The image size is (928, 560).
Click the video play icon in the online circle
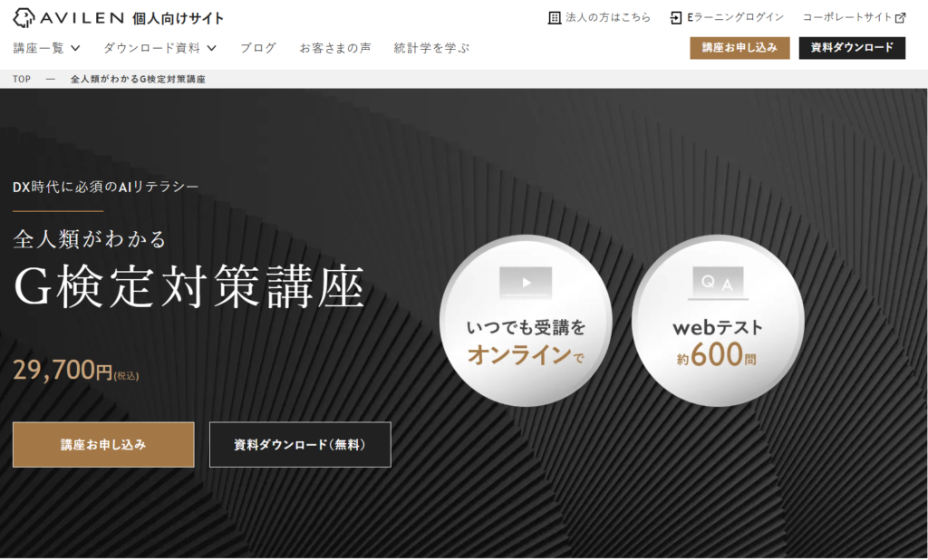click(x=525, y=282)
